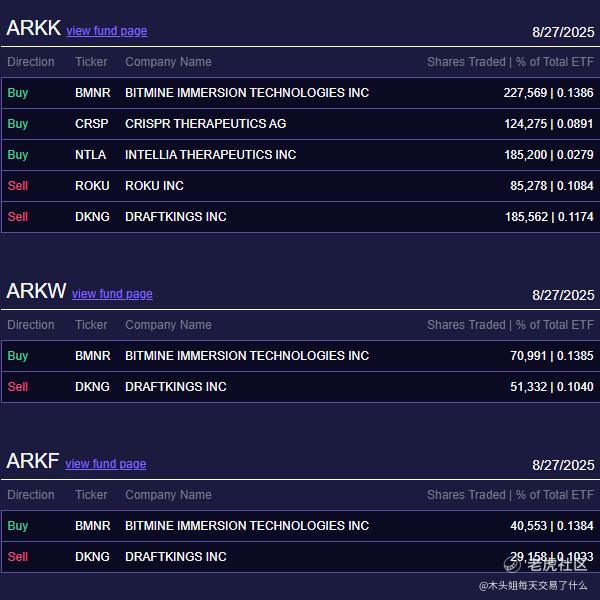Select the NTLA Intellia Therapeutics row

pyautogui.click(x=300, y=155)
